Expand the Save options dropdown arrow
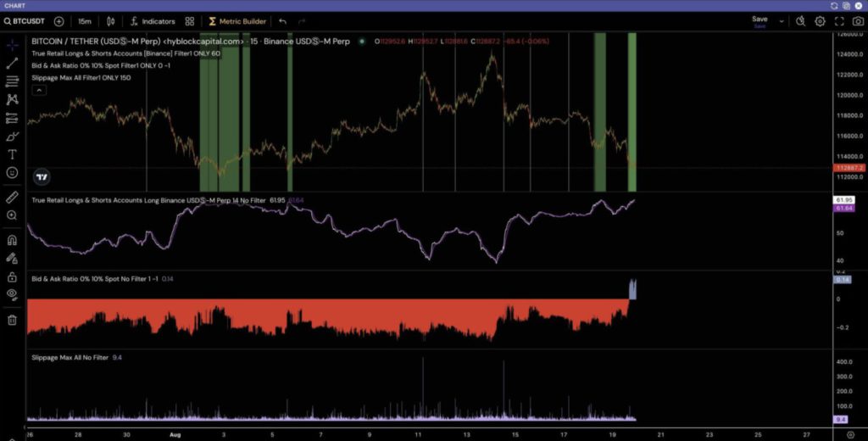Image resolution: width=868 pixels, height=441 pixels. [x=780, y=21]
